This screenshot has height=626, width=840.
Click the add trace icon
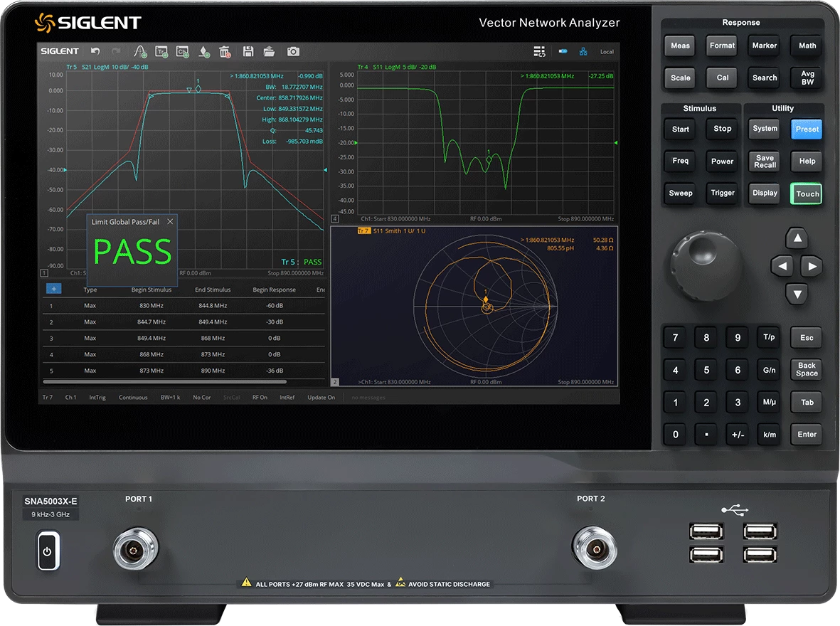point(161,51)
